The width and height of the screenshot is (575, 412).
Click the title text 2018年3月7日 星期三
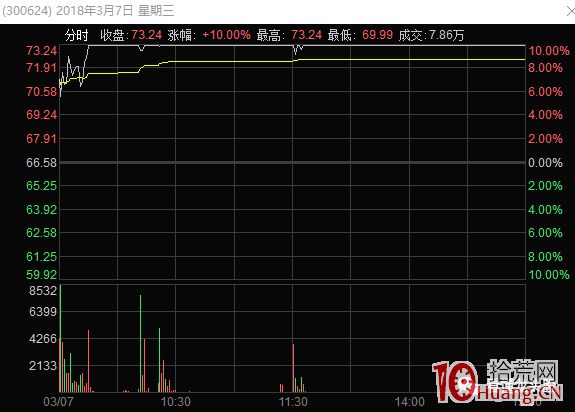click(x=115, y=11)
